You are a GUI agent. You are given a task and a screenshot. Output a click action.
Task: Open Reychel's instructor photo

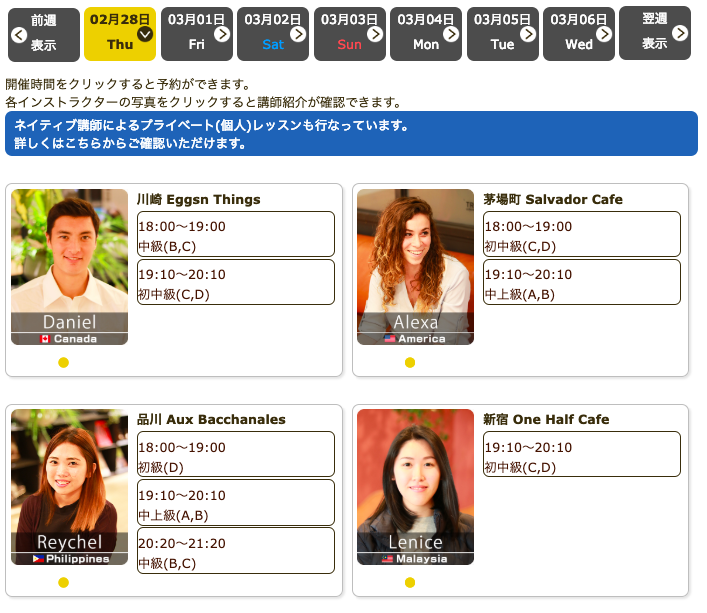(x=69, y=486)
